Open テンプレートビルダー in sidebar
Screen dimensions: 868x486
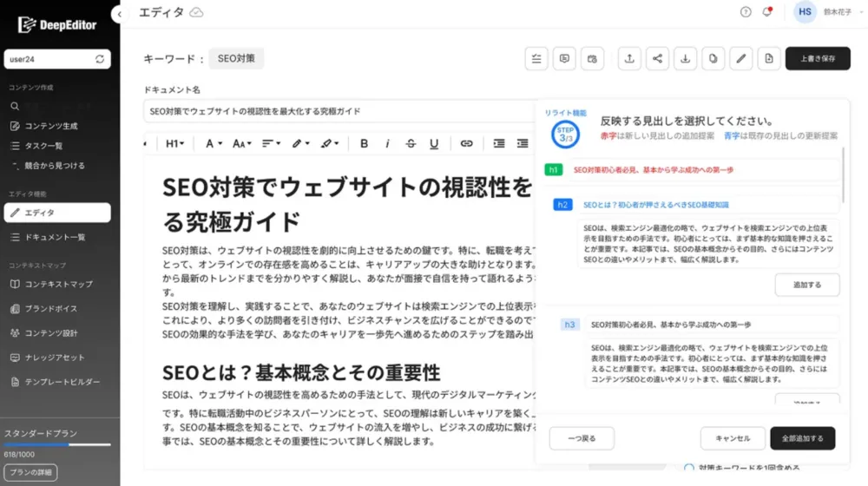coord(57,381)
